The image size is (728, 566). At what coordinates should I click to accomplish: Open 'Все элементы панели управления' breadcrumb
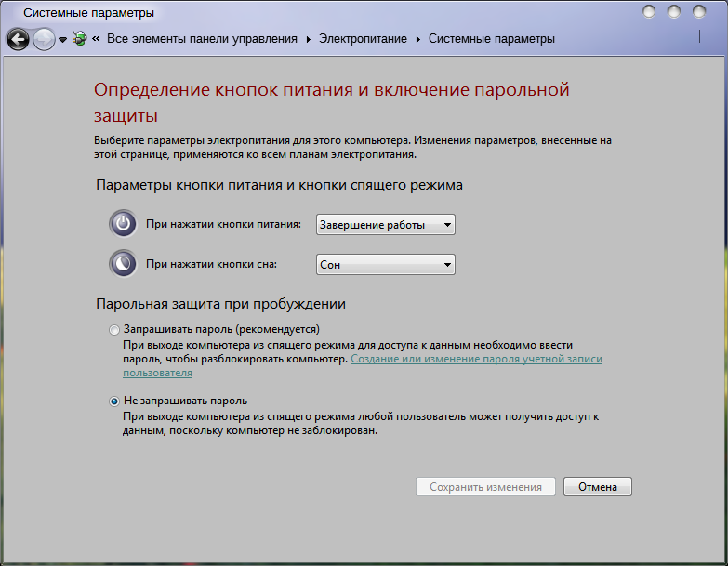point(202,38)
